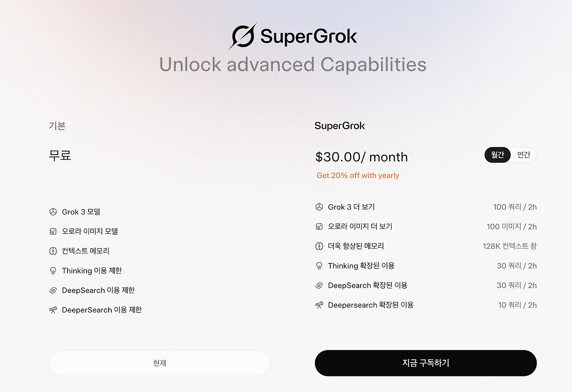Select the DeeperSearch telescope icon
The width and height of the screenshot is (572, 392).
[x=53, y=310]
